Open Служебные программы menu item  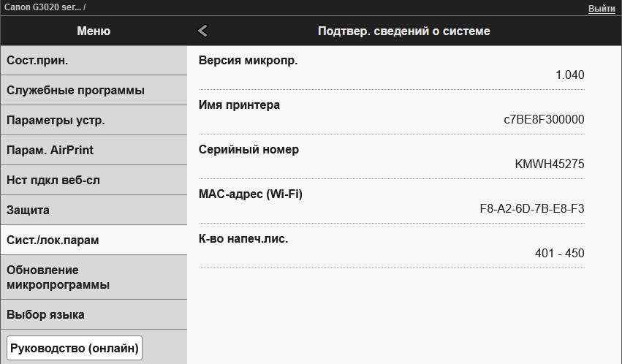tap(93, 91)
